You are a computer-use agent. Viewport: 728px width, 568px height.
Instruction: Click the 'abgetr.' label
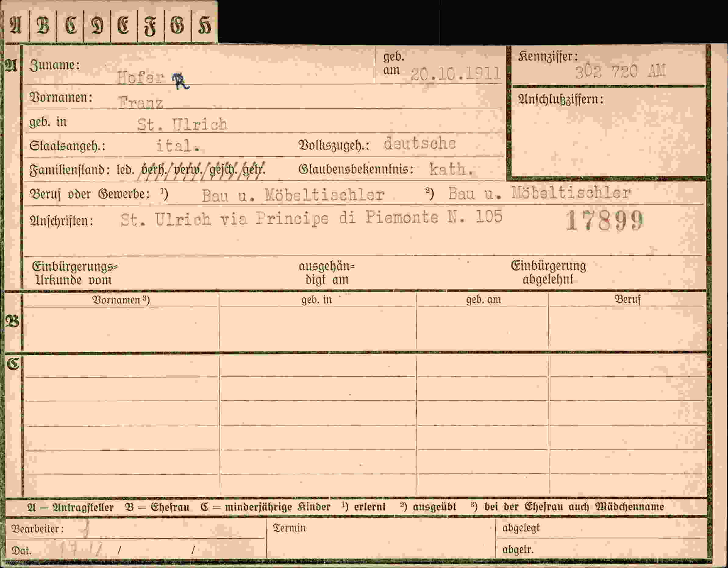tap(518, 550)
